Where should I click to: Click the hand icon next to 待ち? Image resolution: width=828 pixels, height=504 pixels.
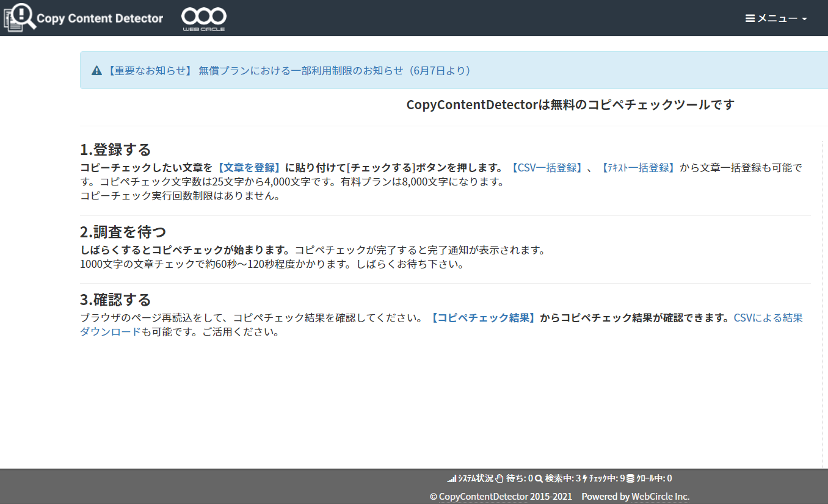(x=499, y=479)
